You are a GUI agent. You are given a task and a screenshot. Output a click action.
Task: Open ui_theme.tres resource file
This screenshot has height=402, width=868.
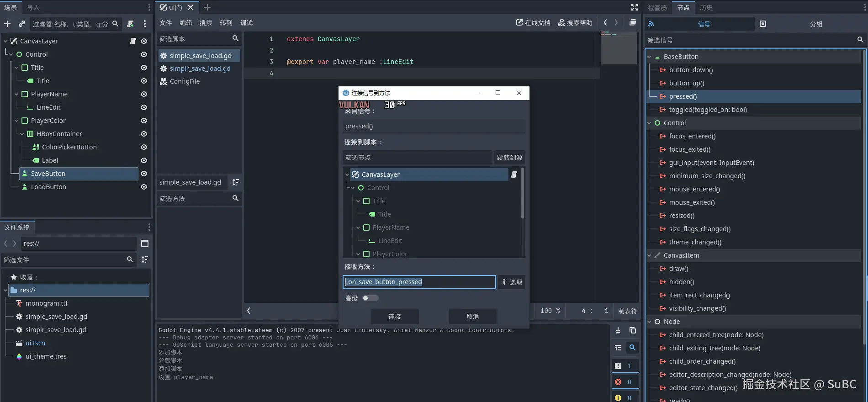[x=46, y=356]
